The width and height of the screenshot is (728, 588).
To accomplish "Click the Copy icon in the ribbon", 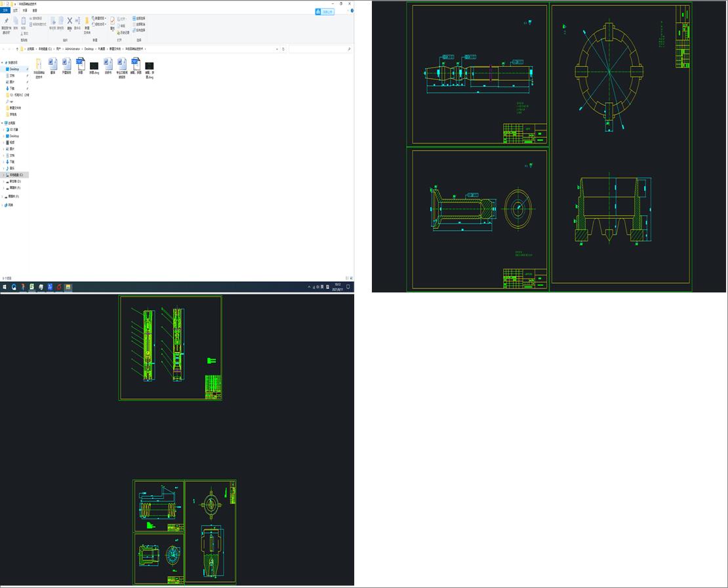I will click(15, 22).
